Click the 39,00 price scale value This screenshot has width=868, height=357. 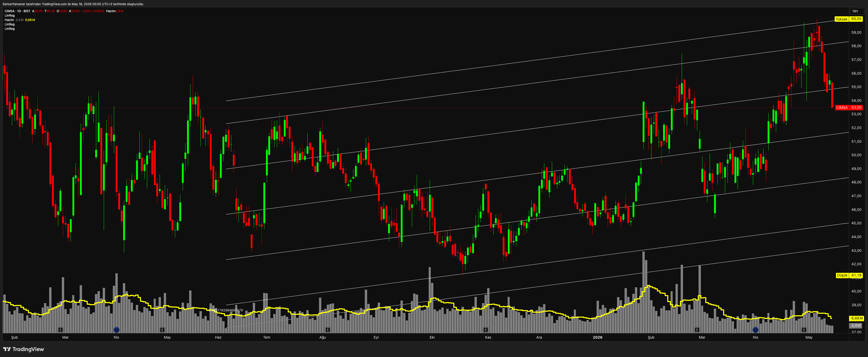pos(856,305)
